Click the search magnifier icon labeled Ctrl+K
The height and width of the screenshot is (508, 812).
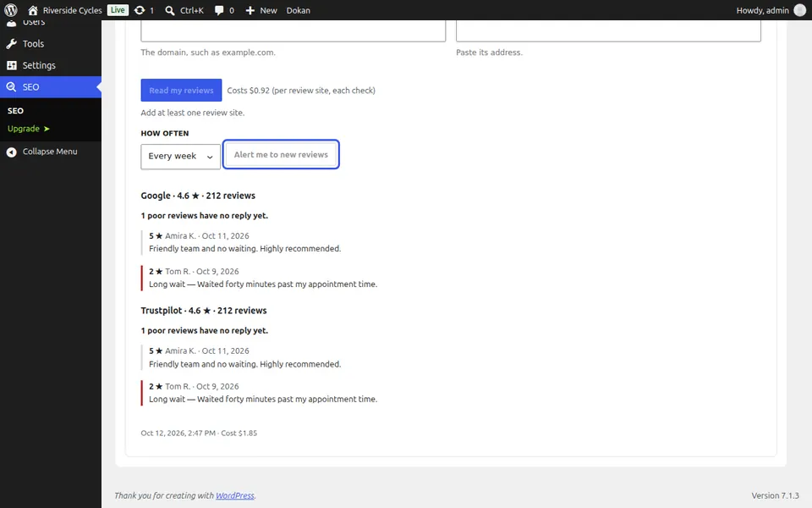(x=170, y=10)
